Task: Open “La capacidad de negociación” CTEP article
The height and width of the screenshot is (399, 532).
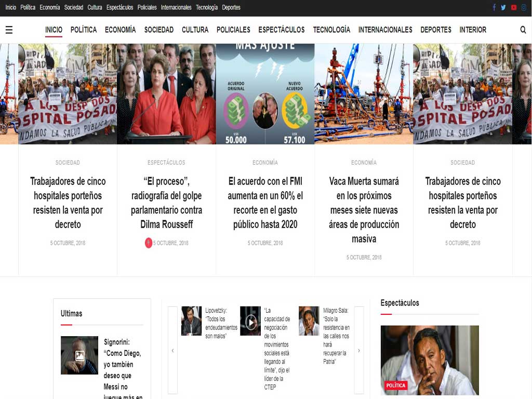Action: point(277,349)
